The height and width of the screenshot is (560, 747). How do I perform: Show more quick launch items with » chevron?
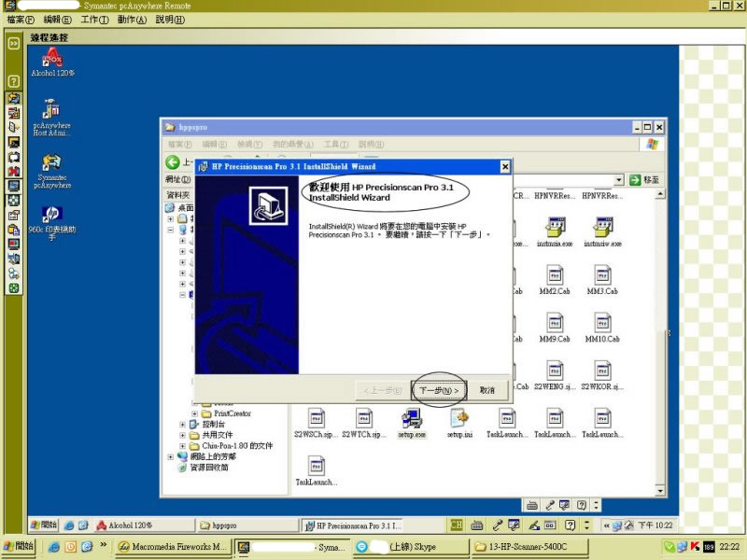pyautogui.click(x=103, y=545)
